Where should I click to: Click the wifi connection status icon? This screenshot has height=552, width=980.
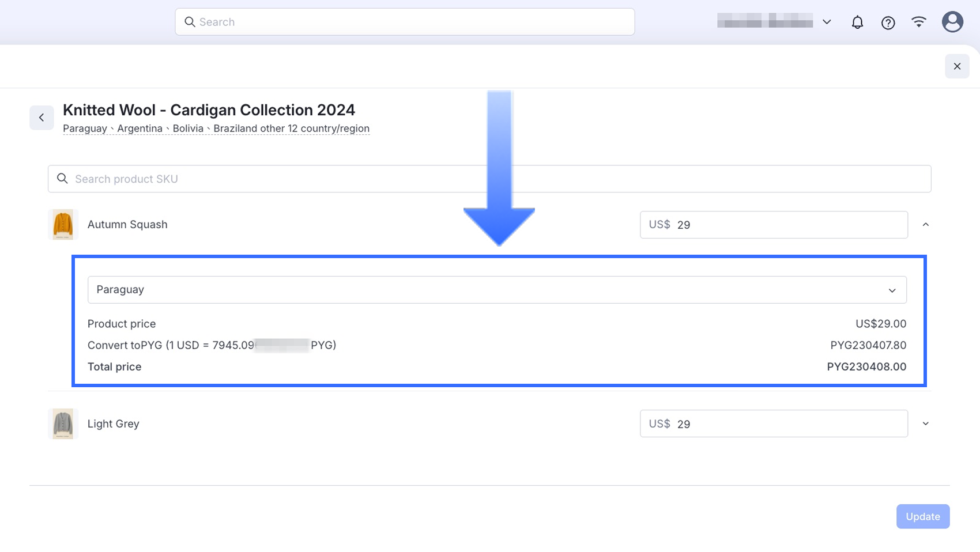[918, 22]
